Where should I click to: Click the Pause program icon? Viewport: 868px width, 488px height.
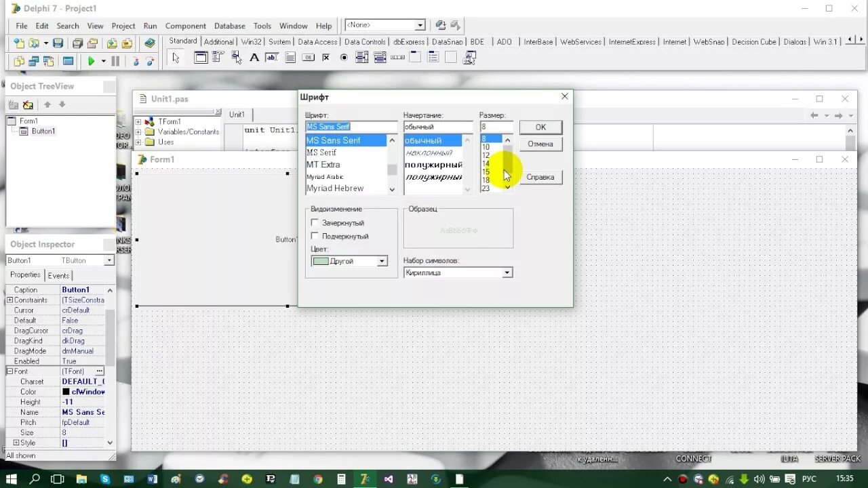pos(115,61)
